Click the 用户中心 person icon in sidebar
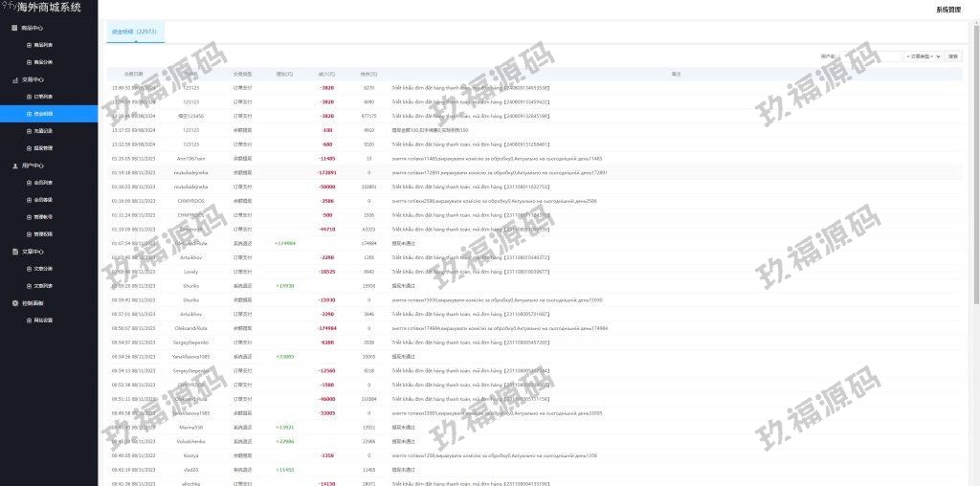Viewport: 980px width, 486px height. point(14,166)
